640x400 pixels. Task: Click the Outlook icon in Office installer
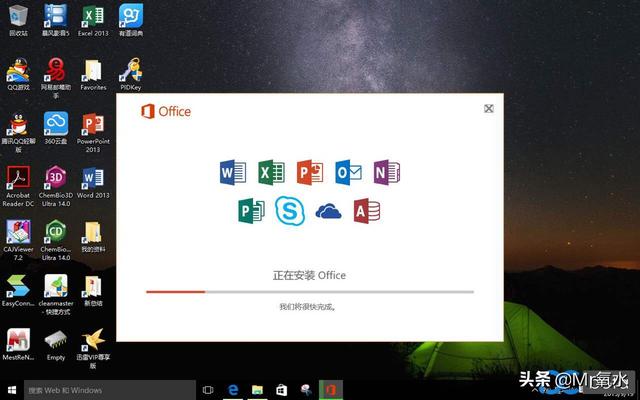[x=348, y=172]
